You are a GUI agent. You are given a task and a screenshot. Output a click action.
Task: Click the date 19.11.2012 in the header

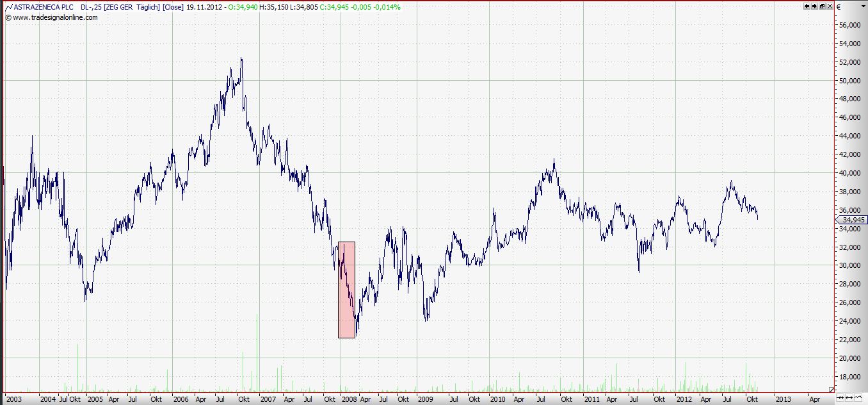click(204, 7)
